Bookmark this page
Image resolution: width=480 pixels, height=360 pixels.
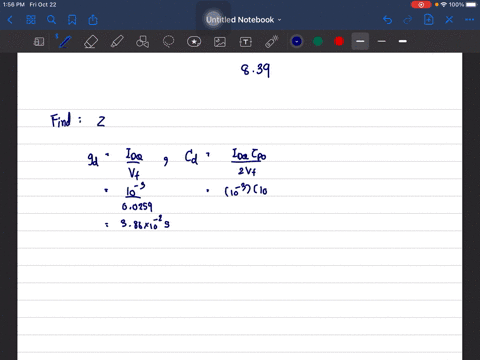[72, 20]
